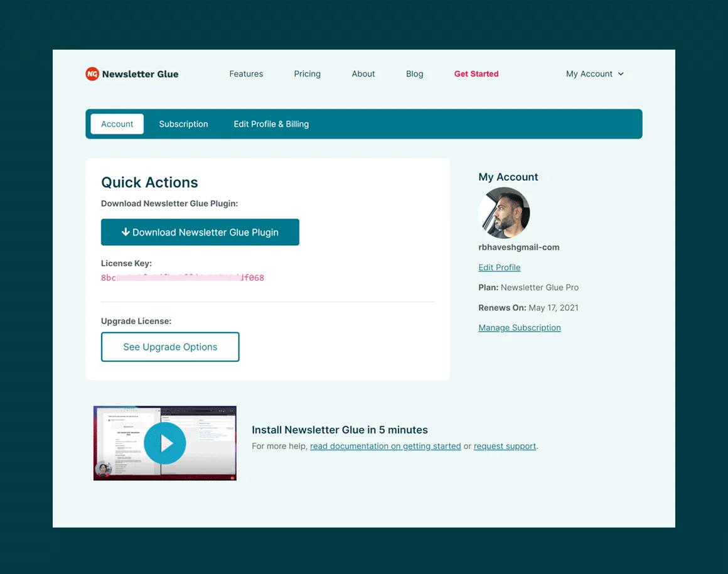Image resolution: width=728 pixels, height=574 pixels.
Task: Click the red NG logo icon
Action: pyautogui.click(x=92, y=74)
